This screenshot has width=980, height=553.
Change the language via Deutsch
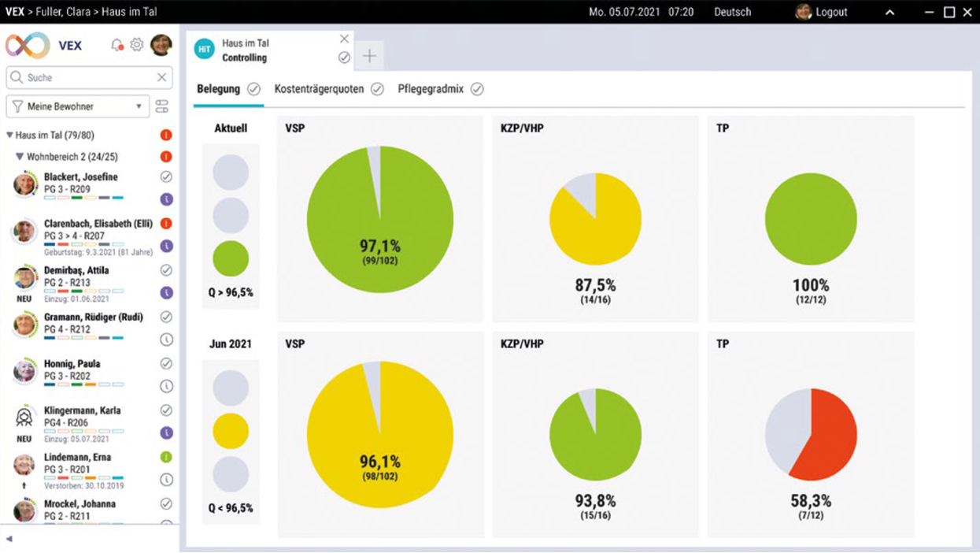pos(732,12)
